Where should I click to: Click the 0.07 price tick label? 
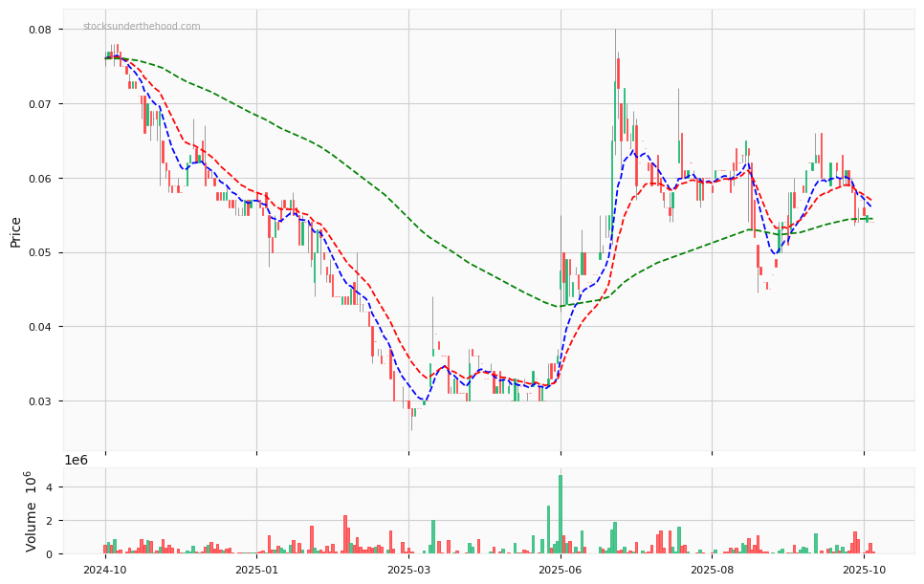pyautogui.click(x=39, y=104)
